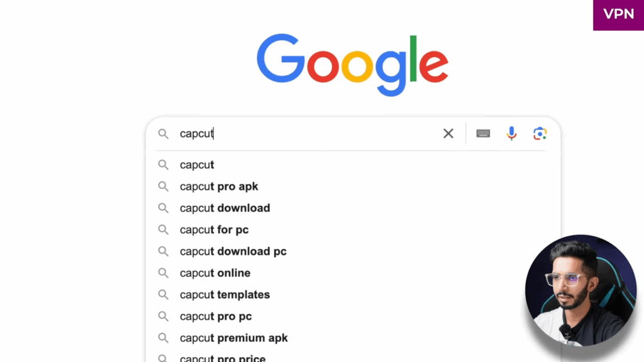Open Google Lens image search
Screen dimensions: 644x362
pyautogui.click(x=540, y=133)
